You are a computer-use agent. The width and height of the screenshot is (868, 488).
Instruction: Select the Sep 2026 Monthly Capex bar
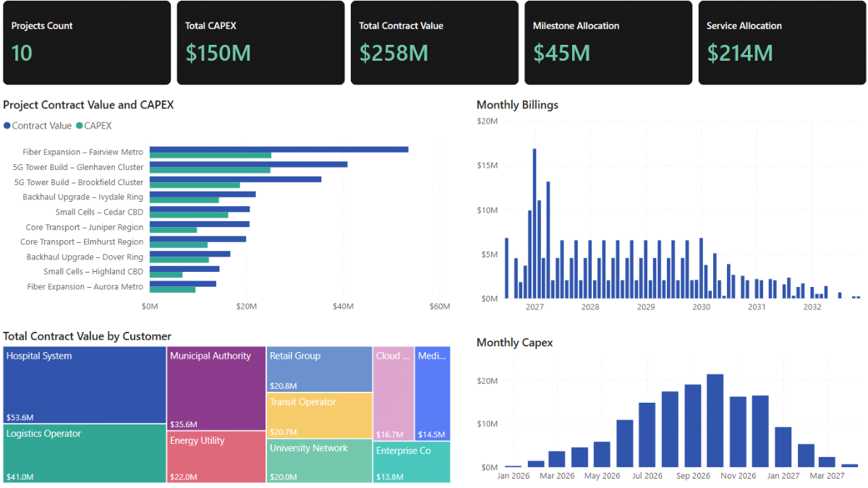692,426
